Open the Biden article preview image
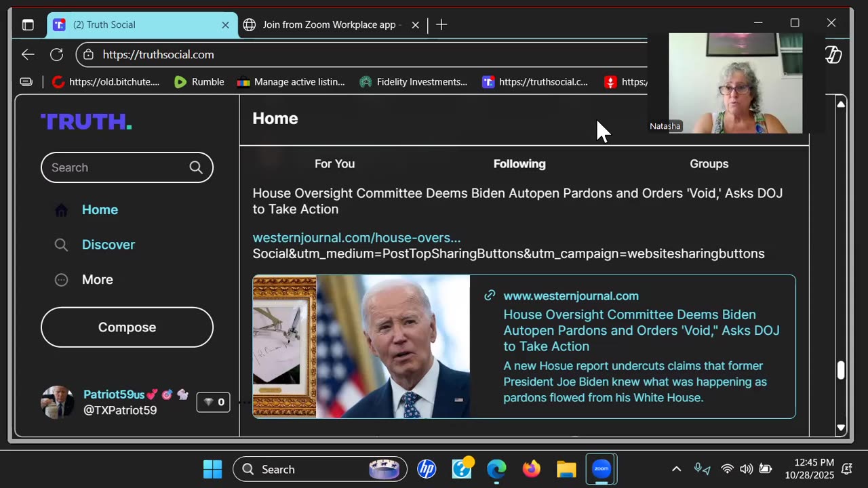Image resolution: width=868 pixels, height=488 pixels. (361, 346)
